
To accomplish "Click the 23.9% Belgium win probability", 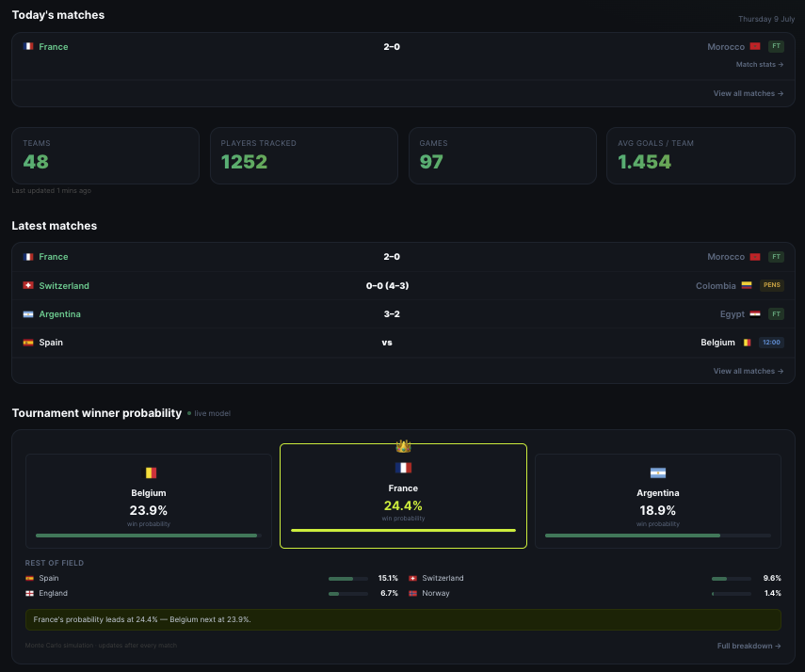I will pyautogui.click(x=149, y=510).
